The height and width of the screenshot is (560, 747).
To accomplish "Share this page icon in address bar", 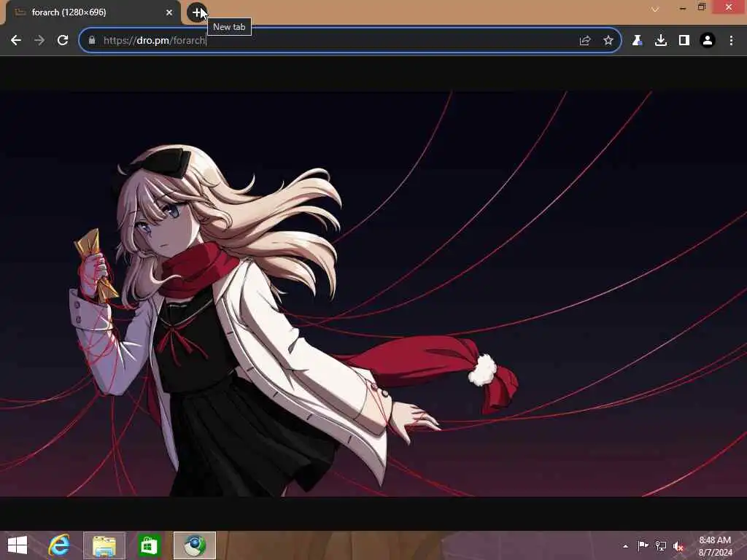I will pyautogui.click(x=585, y=41).
